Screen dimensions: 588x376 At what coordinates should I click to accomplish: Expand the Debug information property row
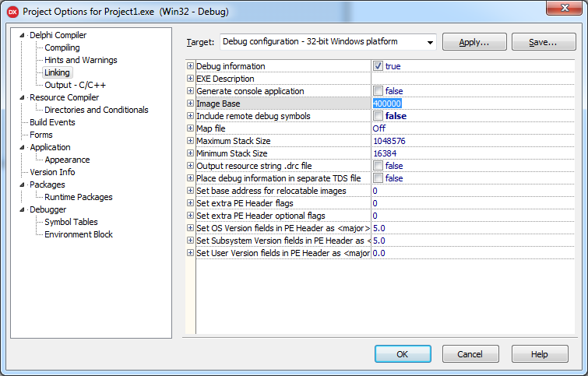(x=190, y=66)
